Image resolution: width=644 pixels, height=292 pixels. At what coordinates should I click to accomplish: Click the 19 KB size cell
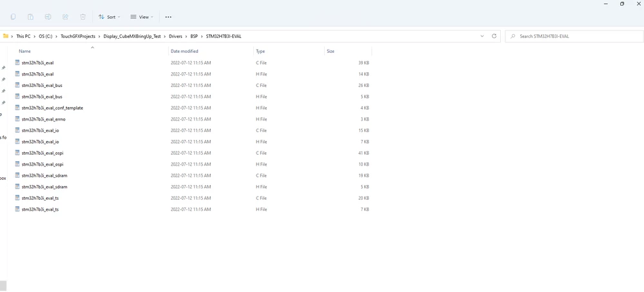click(x=364, y=175)
